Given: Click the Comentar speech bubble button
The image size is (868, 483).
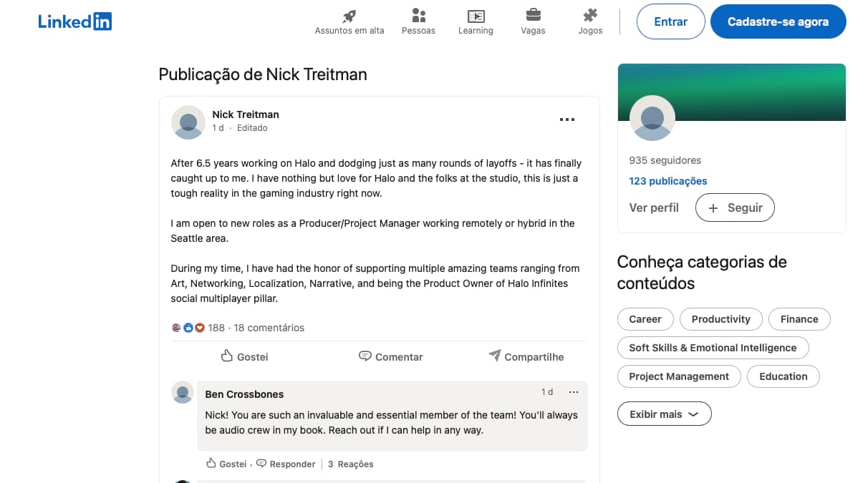Looking at the screenshot, I should (x=390, y=356).
